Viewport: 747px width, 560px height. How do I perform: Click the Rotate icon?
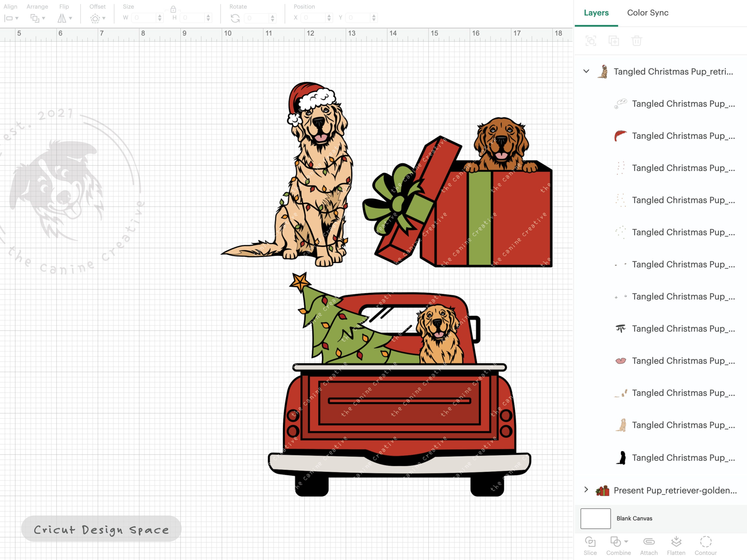(235, 18)
